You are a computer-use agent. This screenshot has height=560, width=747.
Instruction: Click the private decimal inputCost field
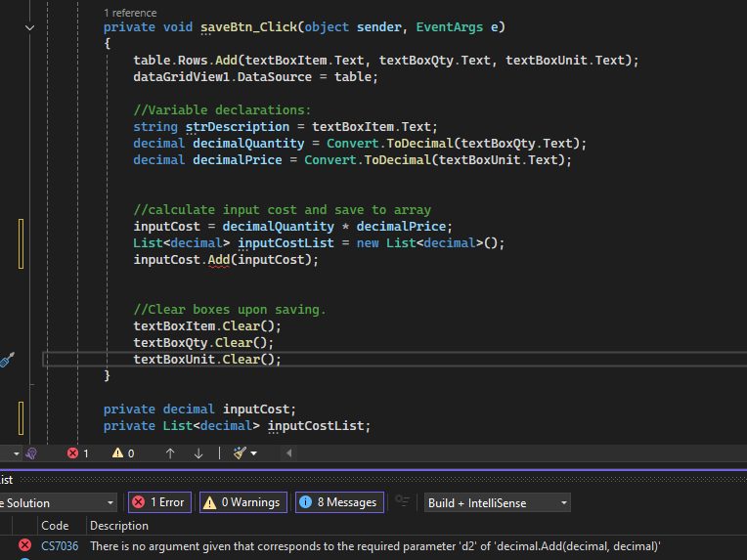pos(199,409)
